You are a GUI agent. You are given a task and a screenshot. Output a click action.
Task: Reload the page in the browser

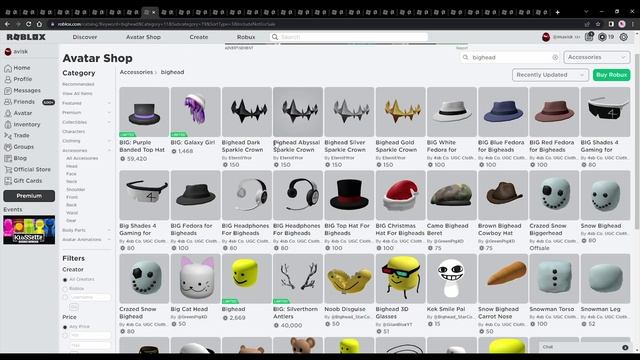(x=29, y=24)
